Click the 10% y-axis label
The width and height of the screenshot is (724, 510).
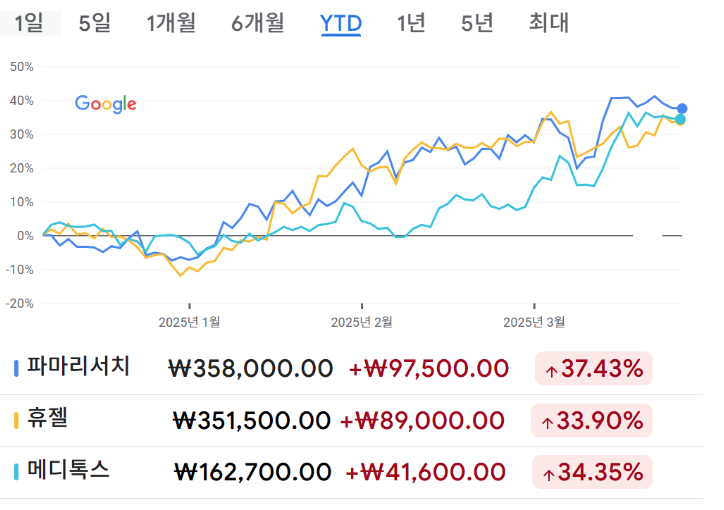pyautogui.click(x=22, y=202)
